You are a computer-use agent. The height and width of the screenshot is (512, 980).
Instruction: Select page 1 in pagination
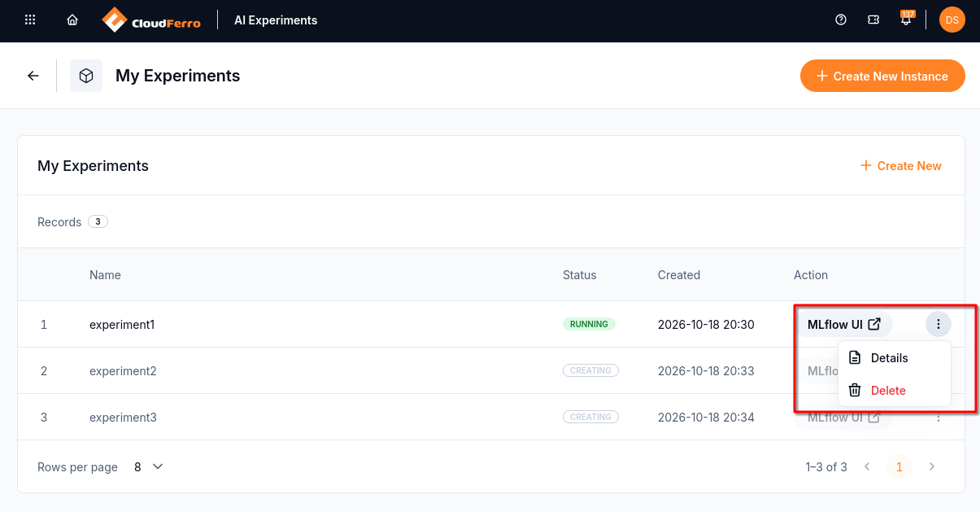[x=899, y=467]
